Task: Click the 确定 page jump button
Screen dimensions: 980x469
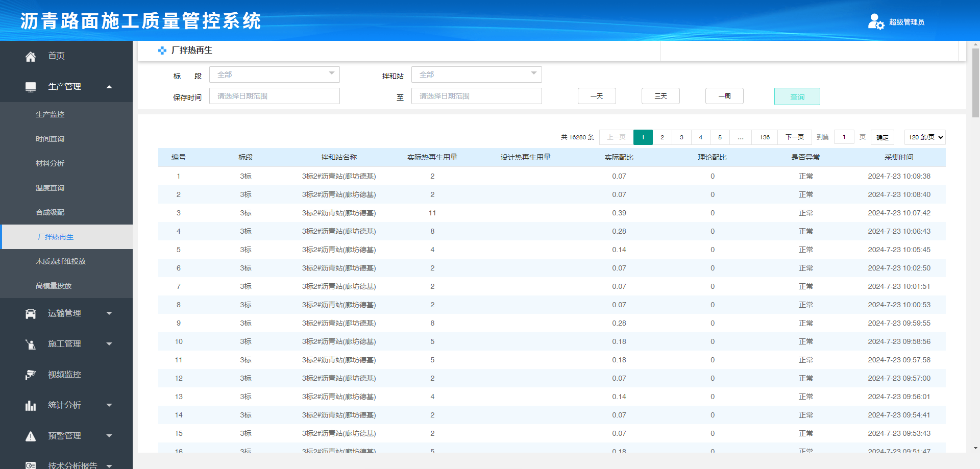Action: [x=883, y=137]
